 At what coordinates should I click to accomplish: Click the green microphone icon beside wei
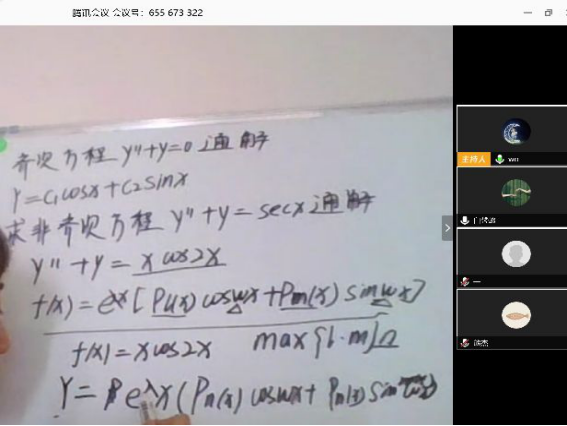pos(500,159)
